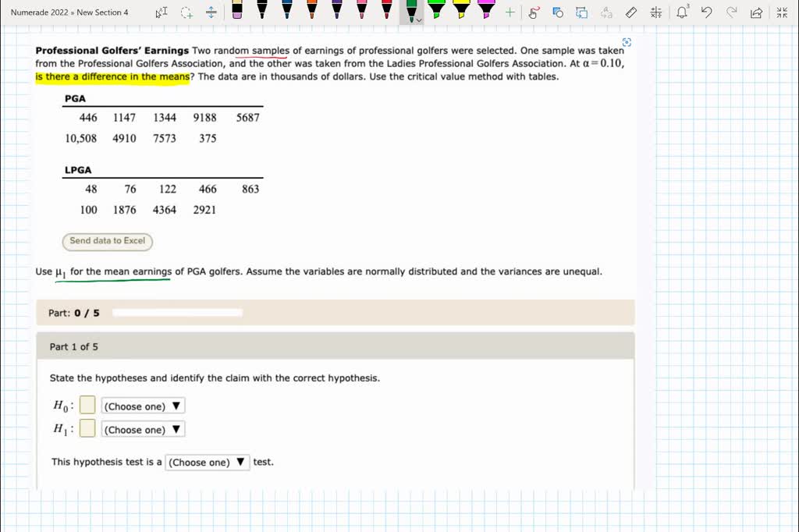Click the Send data to Excel button
Viewport: 799px width, 532px height.
[x=107, y=242]
